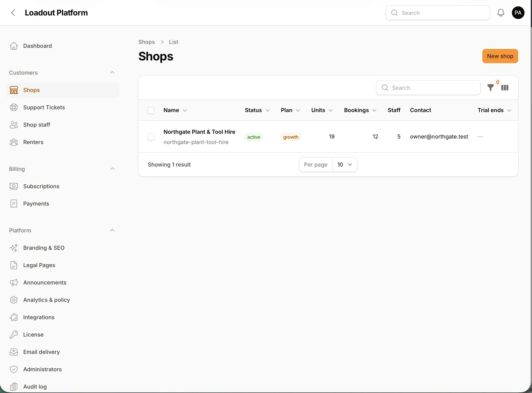Sort by the Units column
The height and width of the screenshot is (393, 532).
322,110
